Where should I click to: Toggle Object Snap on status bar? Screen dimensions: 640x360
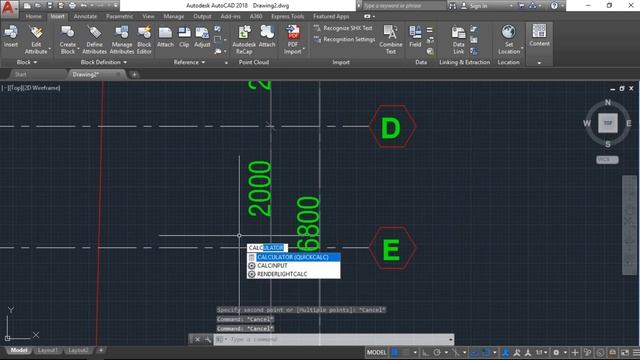(x=486, y=352)
